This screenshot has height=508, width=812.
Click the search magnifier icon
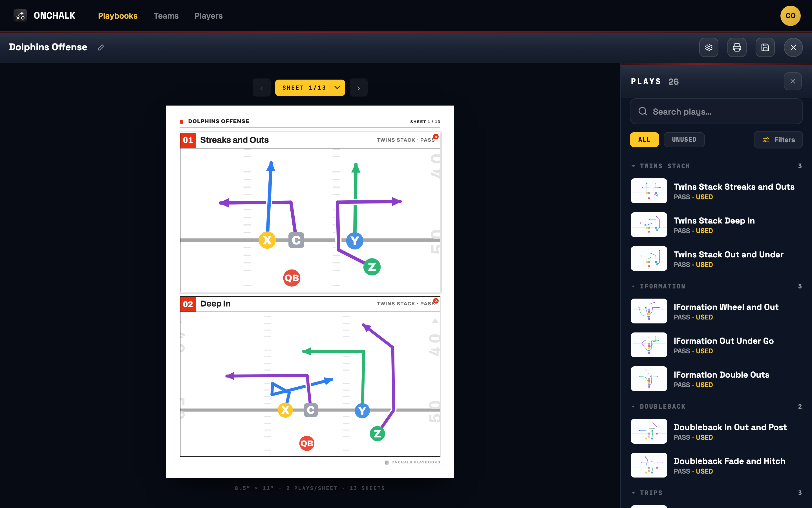pos(643,111)
